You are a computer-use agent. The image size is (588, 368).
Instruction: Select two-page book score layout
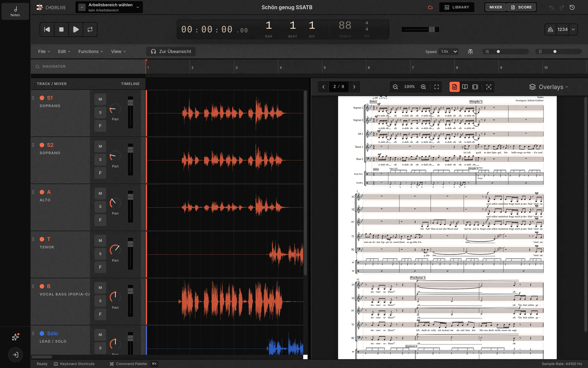click(465, 87)
